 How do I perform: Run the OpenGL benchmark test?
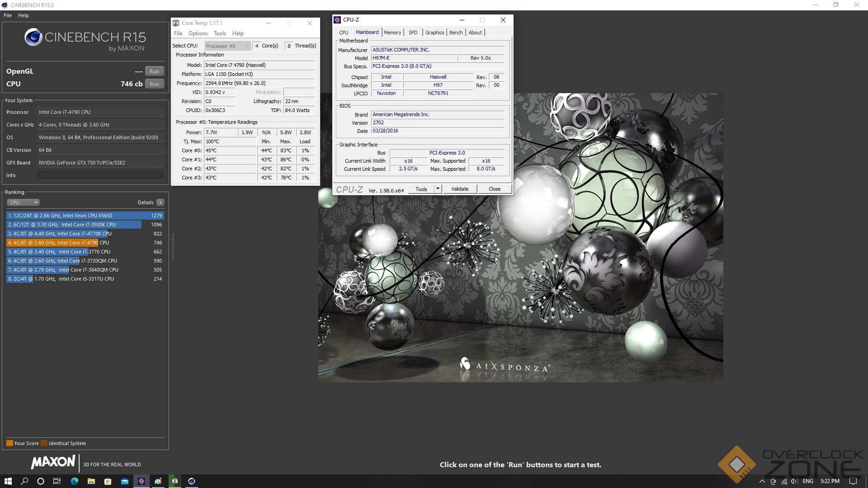click(154, 71)
